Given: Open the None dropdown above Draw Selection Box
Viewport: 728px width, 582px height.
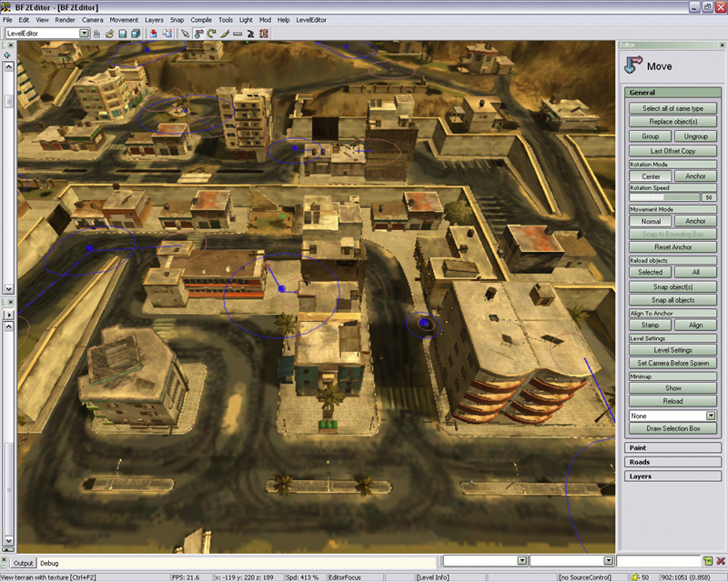Looking at the screenshot, I should [711, 416].
